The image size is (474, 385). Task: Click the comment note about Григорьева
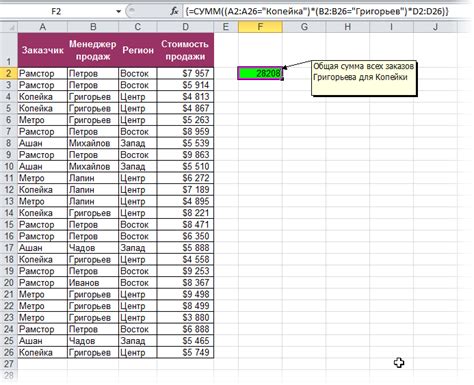point(364,78)
